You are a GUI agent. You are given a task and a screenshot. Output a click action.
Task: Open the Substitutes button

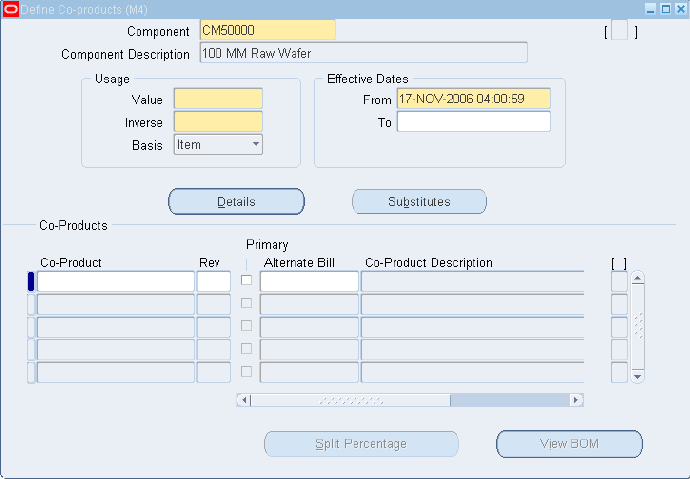tap(419, 201)
